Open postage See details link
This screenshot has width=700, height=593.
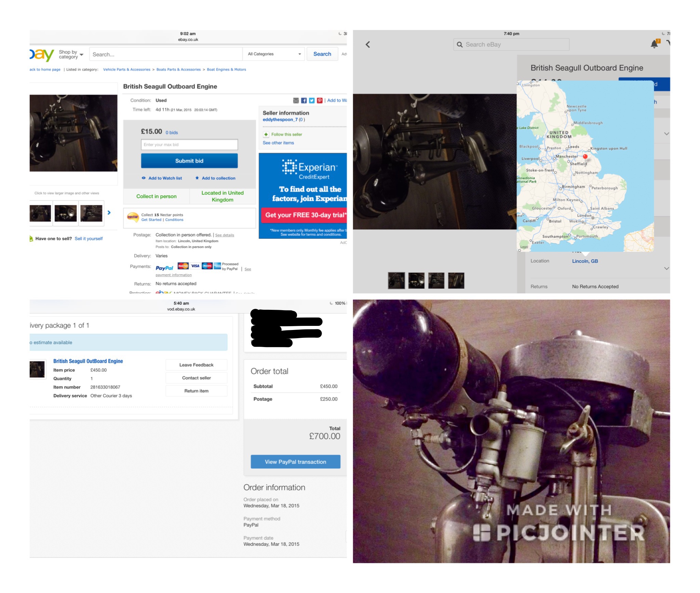pos(225,235)
